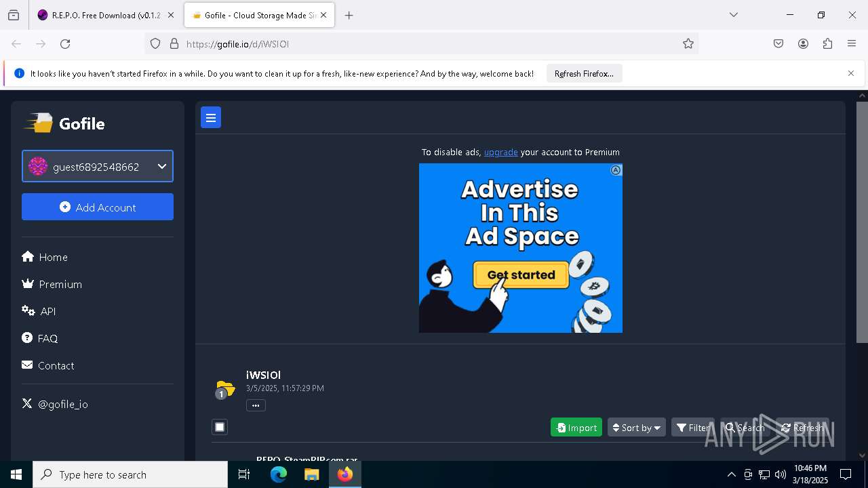Open the list all tabs dropdown
868x488 pixels.
[x=733, y=15]
